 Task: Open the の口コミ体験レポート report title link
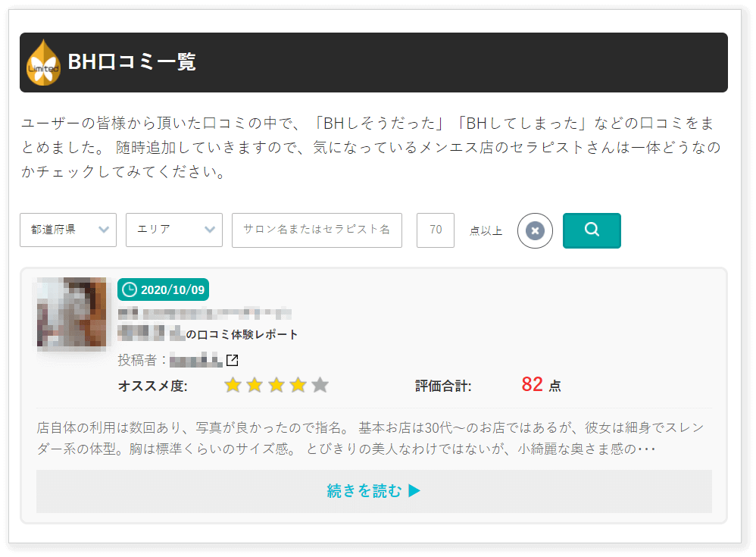(242, 334)
